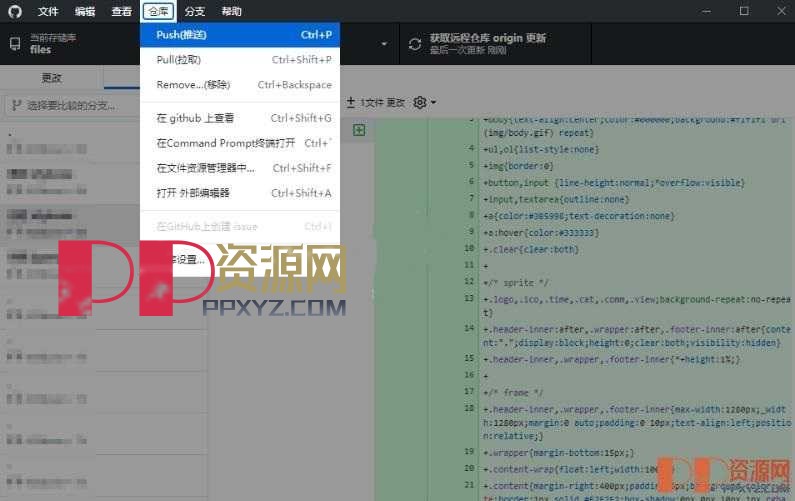Switch to the 更改 tab

pyautogui.click(x=52, y=78)
